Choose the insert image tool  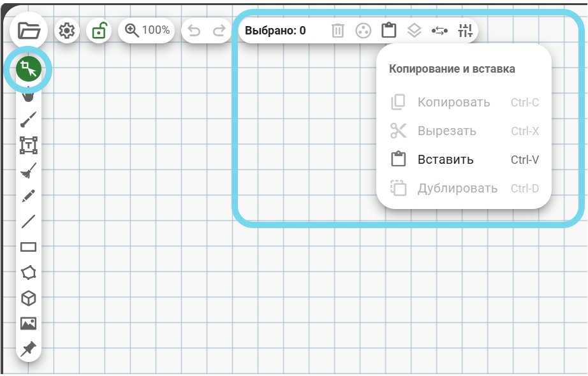28,324
